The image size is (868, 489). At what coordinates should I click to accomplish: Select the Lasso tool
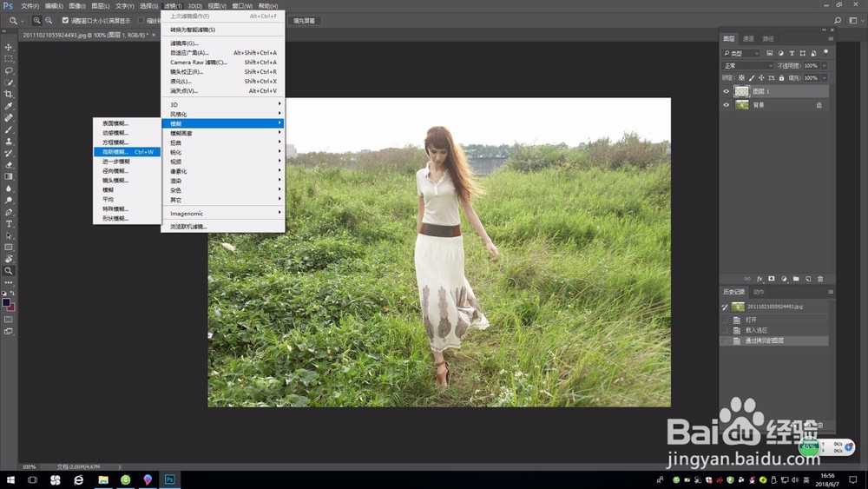pyautogui.click(x=9, y=71)
